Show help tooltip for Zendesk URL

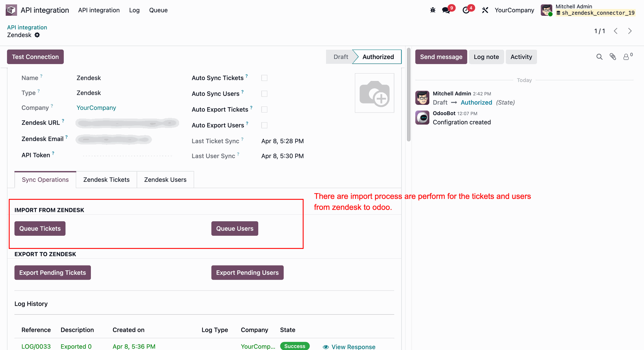coord(63,121)
